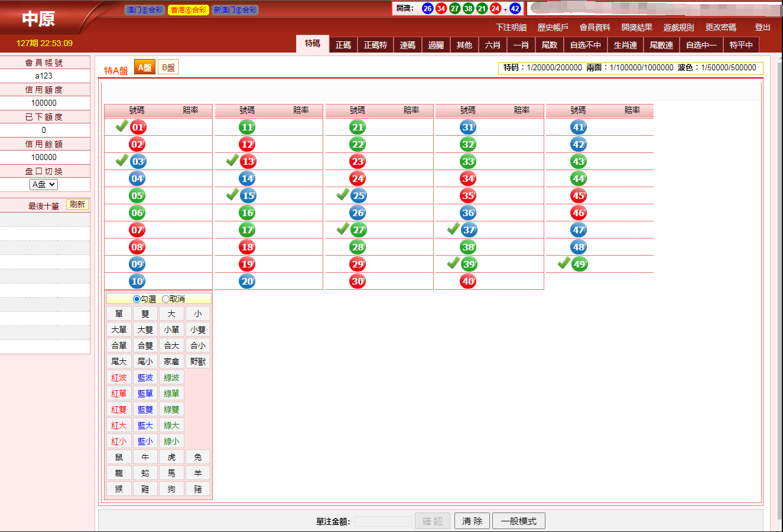The height and width of the screenshot is (532, 783).
Task: Click the 清除 button
Action: pos(472,521)
